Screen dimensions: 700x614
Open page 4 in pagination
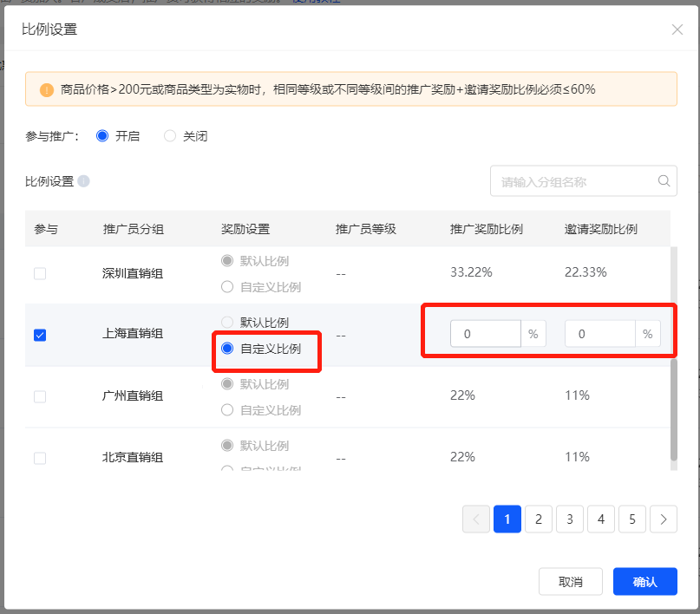coord(601,519)
